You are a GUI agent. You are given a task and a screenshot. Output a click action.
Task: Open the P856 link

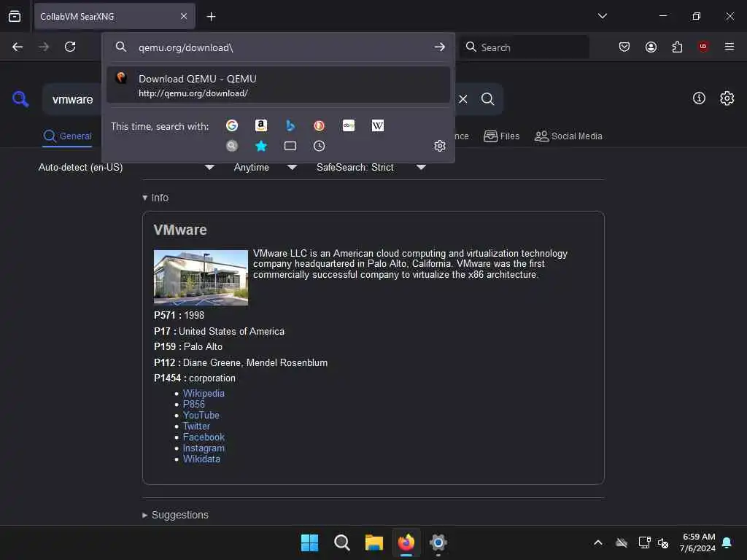[x=194, y=404]
